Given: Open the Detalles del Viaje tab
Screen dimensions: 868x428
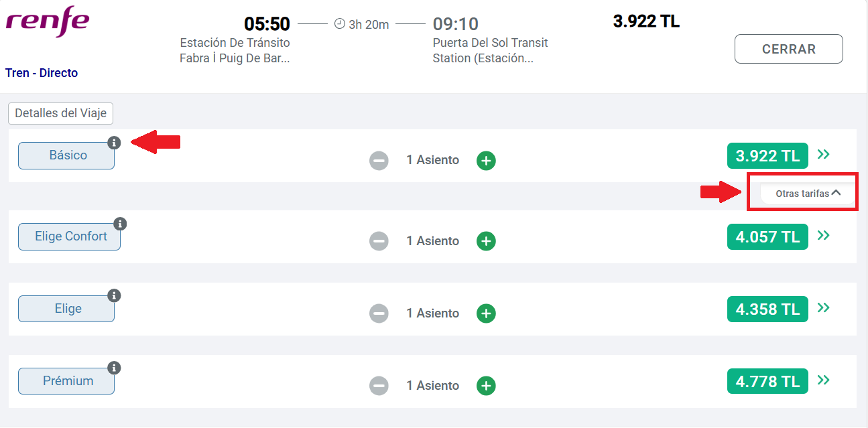Looking at the screenshot, I should (61, 113).
